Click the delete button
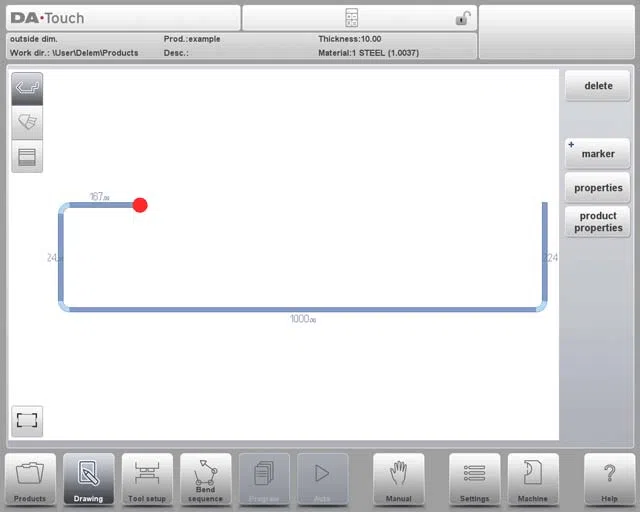The width and height of the screenshot is (640, 512). click(598, 86)
